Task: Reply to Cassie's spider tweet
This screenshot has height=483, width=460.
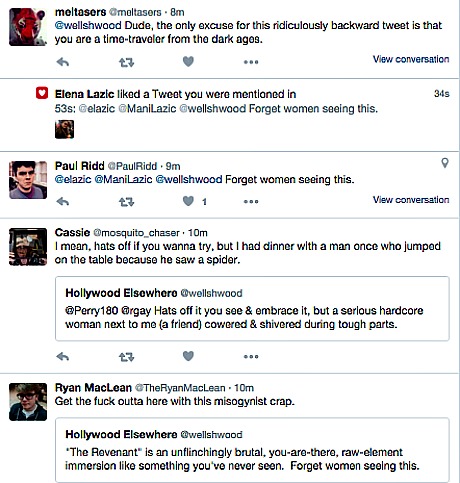Action: click(x=63, y=357)
